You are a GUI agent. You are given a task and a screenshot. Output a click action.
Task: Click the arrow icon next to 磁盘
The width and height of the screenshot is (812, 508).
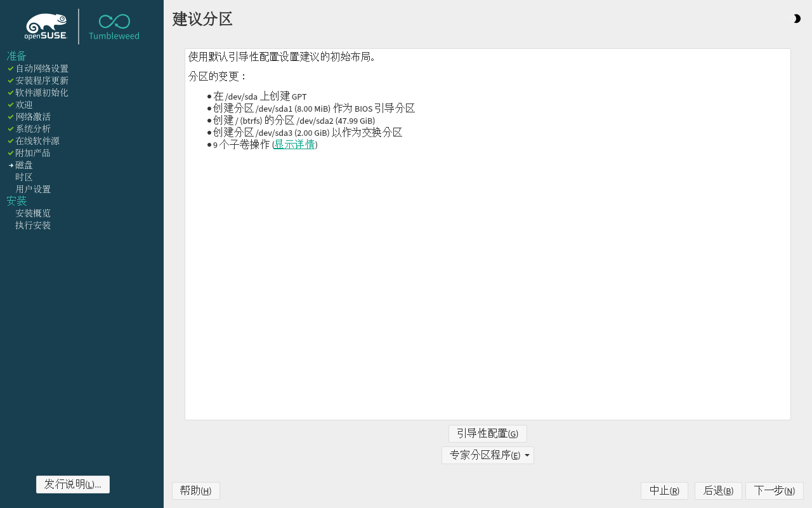[10, 164]
